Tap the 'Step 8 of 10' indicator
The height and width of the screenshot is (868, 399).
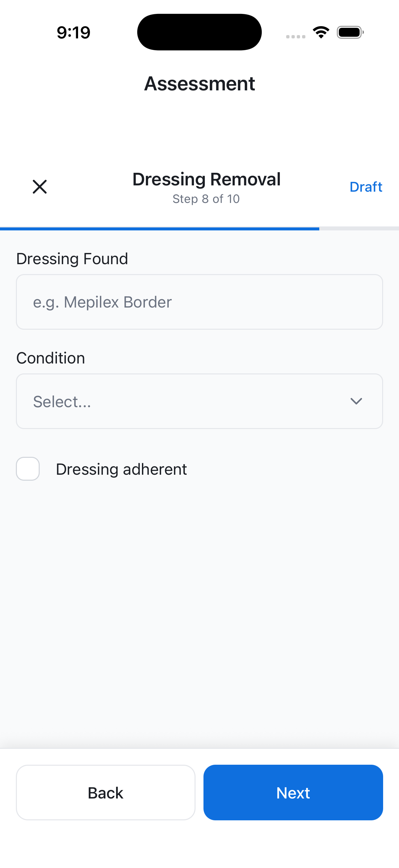[206, 199]
